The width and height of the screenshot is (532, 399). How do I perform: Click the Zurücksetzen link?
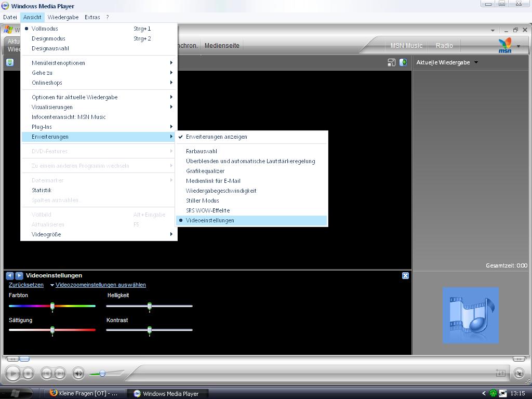tap(26, 285)
